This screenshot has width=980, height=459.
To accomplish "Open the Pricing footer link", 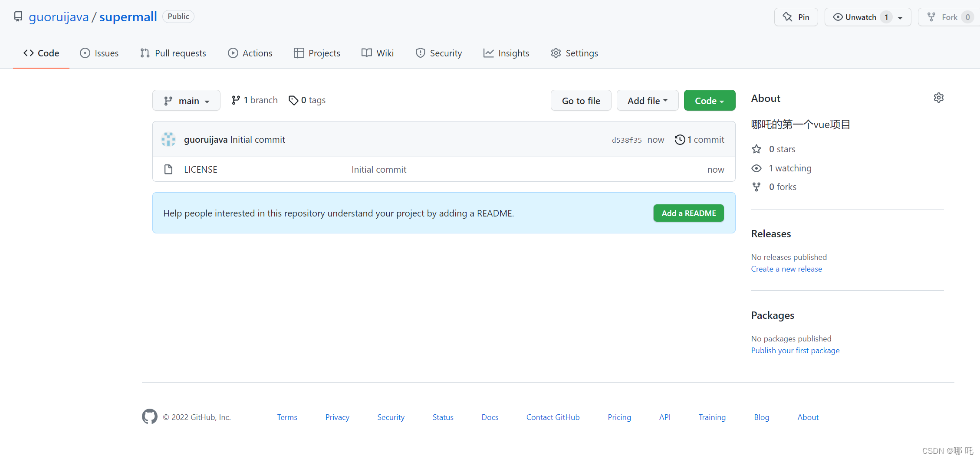I will pos(619,417).
